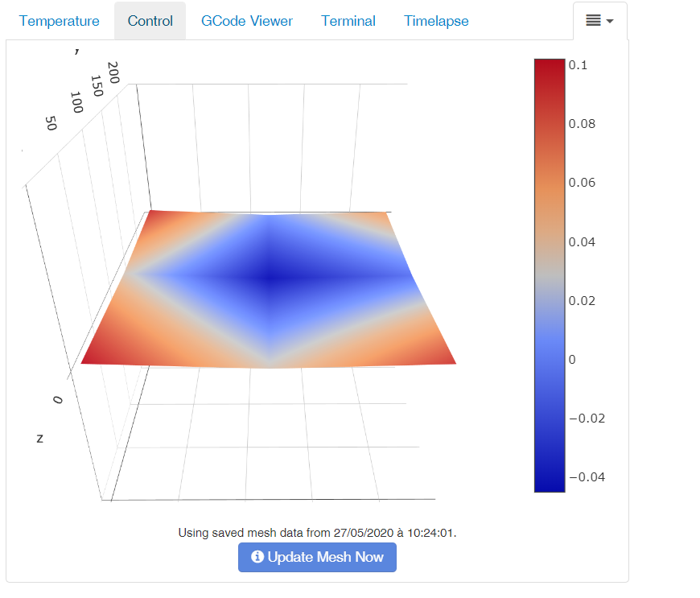The height and width of the screenshot is (598, 700).
Task: Click the 0.04 colorbar label
Action: click(582, 242)
